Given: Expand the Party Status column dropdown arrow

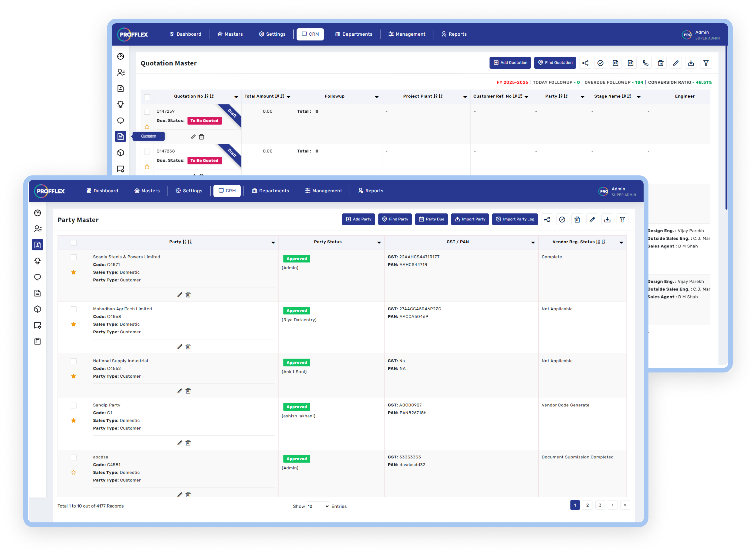Looking at the screenshot, I should click(x=378, y=242).
